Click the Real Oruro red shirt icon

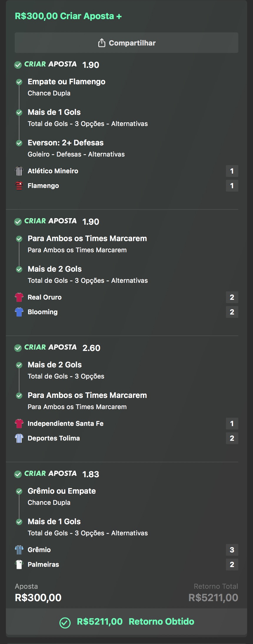tap(19, 297)
